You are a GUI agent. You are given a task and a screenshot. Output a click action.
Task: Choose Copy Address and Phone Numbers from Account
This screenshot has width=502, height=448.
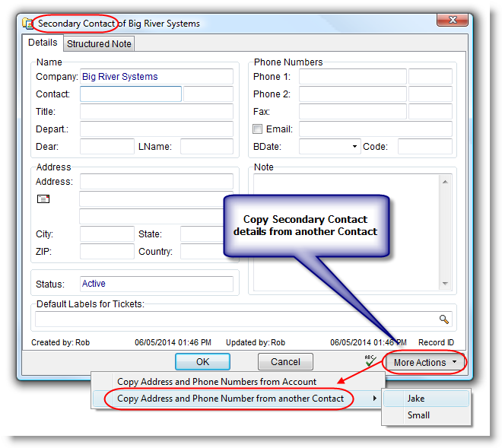[217, 382]
